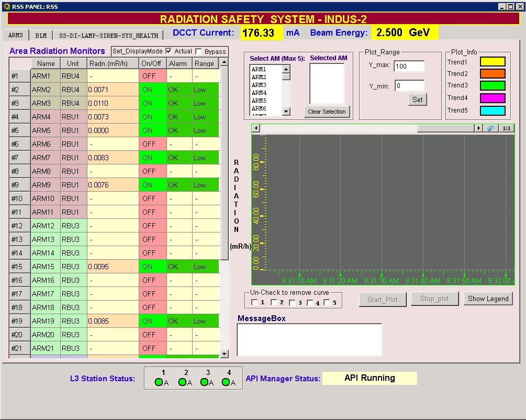This screenshot has height=420, width=526.
Task: Click the Selected AM list box
Action: click(327, 84)
